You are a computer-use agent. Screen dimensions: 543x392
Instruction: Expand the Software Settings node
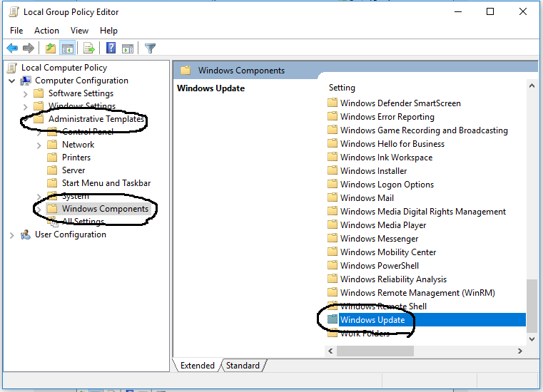pyautogui.click(x=25, y=94)
